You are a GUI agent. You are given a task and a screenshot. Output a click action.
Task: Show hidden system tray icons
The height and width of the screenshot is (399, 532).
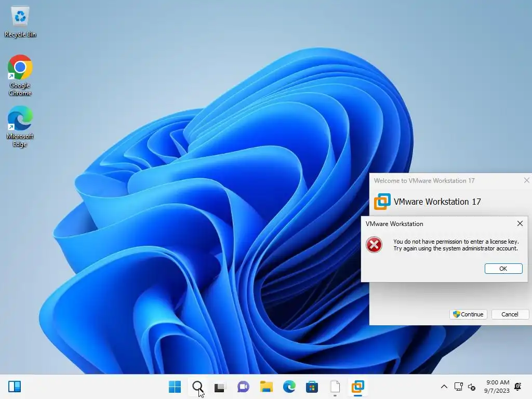click(444, 387)
